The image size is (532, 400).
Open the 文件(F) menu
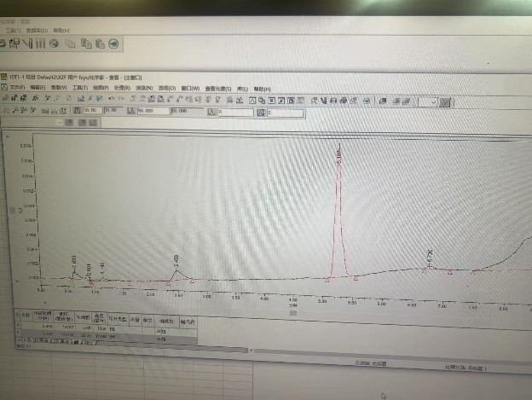point(17,87)
